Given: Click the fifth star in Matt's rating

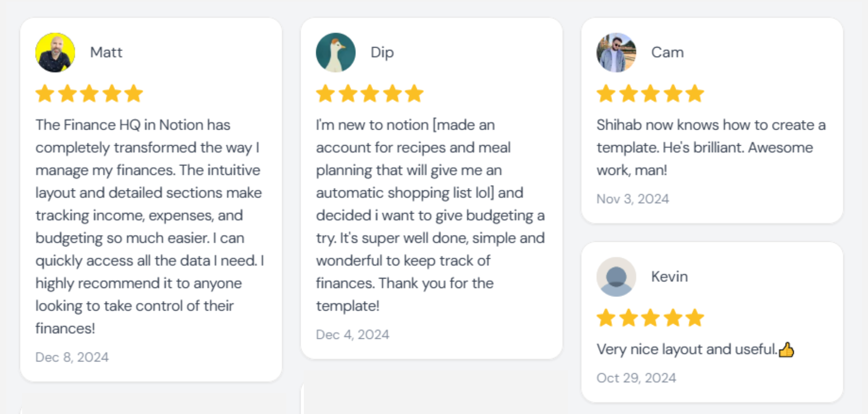Looking at the screenshot, I should (134, 93).
